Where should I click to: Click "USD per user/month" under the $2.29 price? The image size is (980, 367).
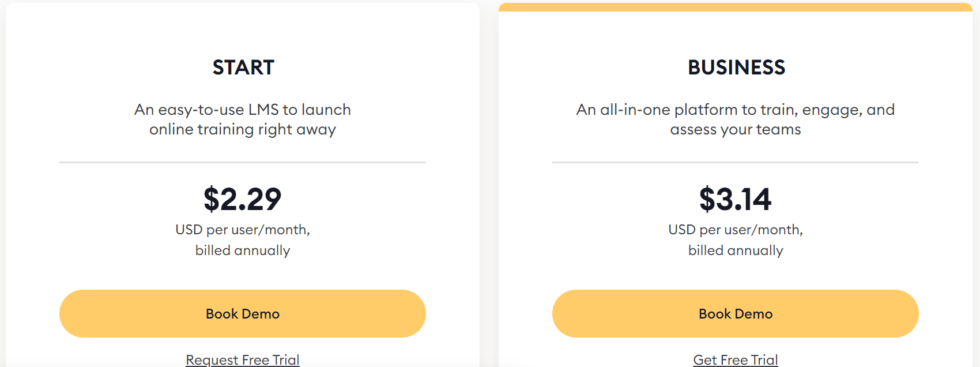[x=243, y=230]
